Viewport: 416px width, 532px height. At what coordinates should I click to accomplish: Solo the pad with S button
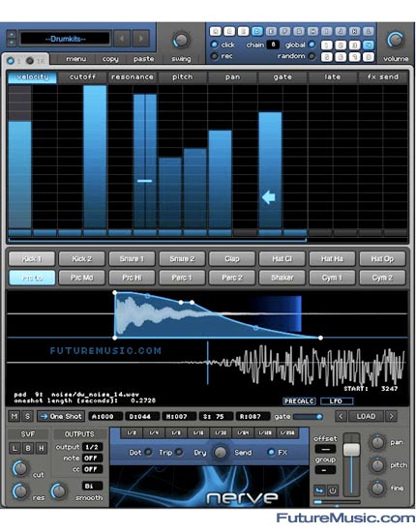(27, 416)
